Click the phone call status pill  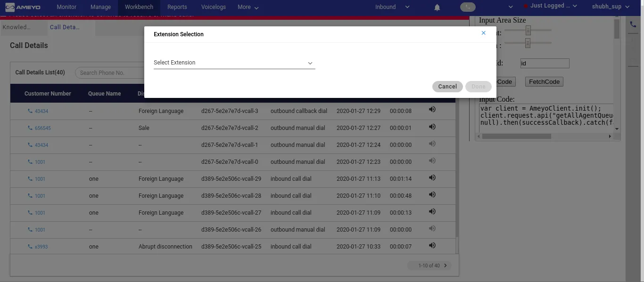(x=468, y=7)
